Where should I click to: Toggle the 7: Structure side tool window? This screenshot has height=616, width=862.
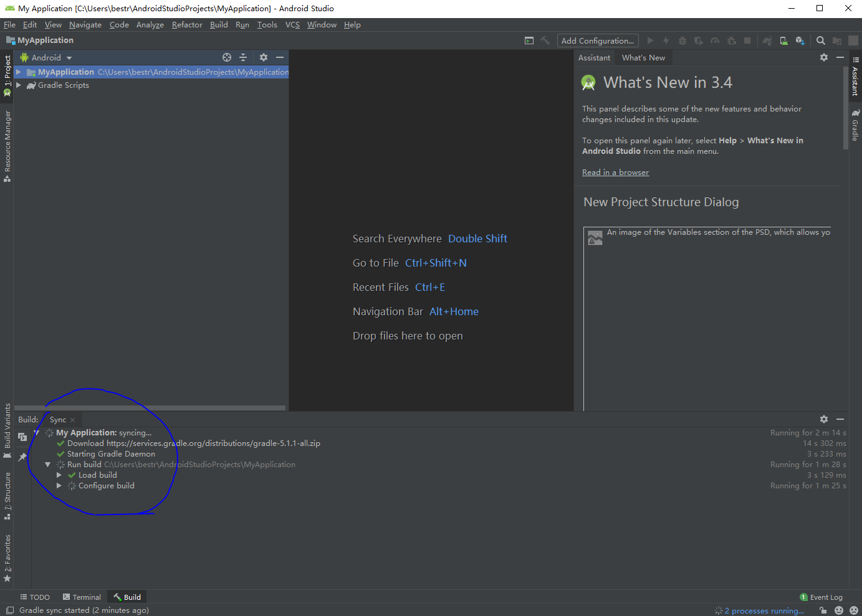pos(7,496)
